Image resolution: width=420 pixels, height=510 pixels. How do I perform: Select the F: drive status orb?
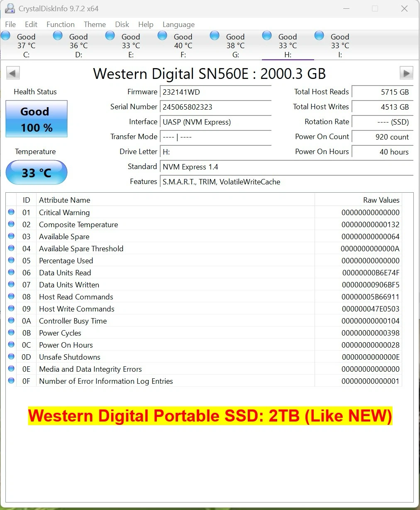point(162,35)
